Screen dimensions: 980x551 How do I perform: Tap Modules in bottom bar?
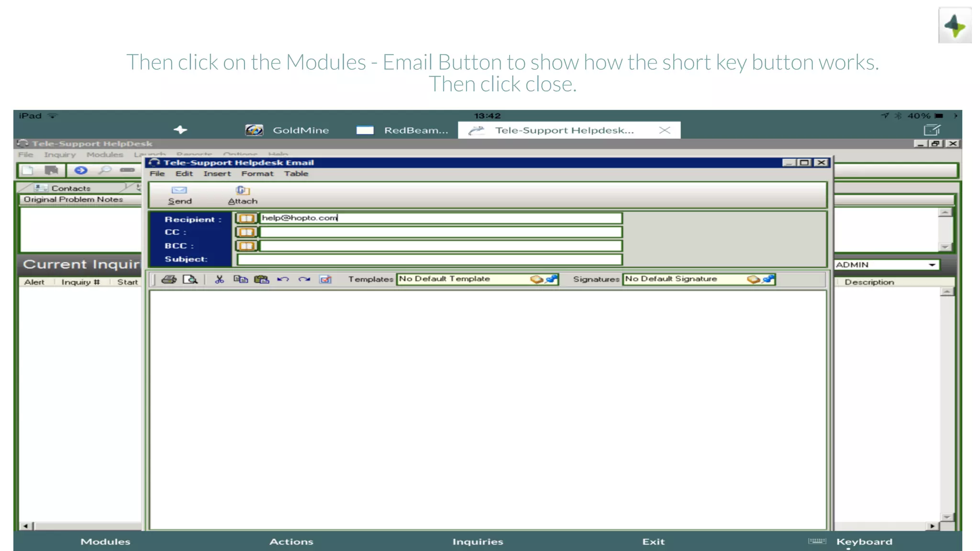pyautogui.click(x=105, y=541)
